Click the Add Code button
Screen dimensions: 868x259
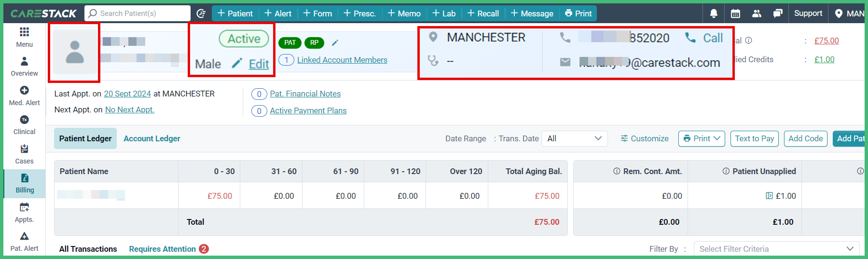[805, 138]
